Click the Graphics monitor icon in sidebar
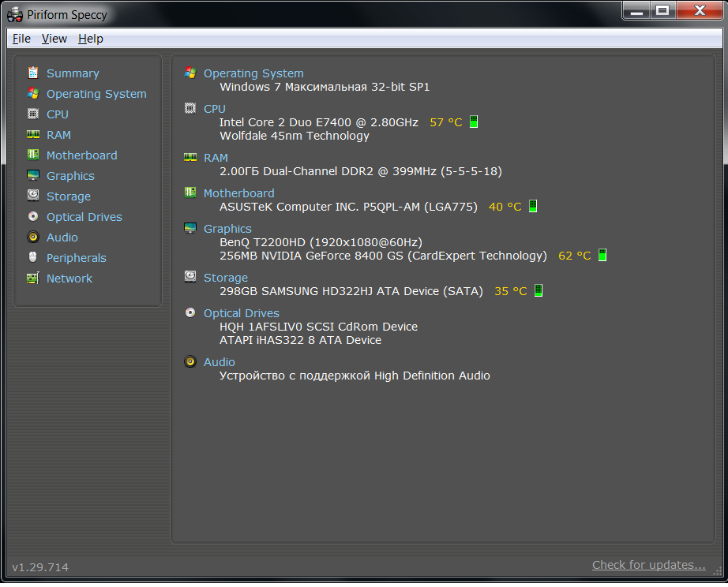 tap(33, 175)
